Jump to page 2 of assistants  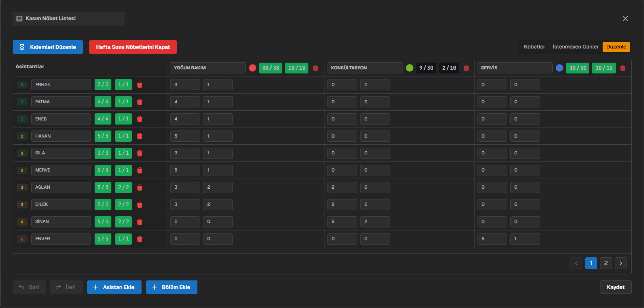point(606,263)
